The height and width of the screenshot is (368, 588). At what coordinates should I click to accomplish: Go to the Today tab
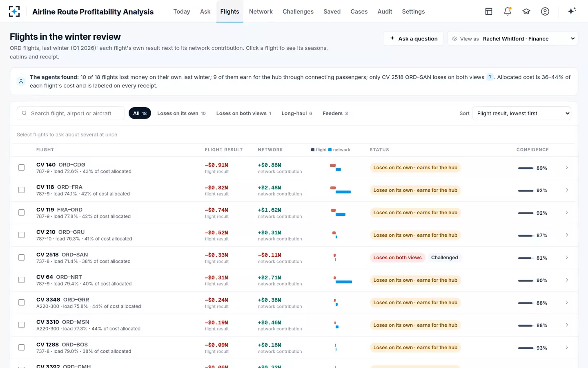click(182, 11)
